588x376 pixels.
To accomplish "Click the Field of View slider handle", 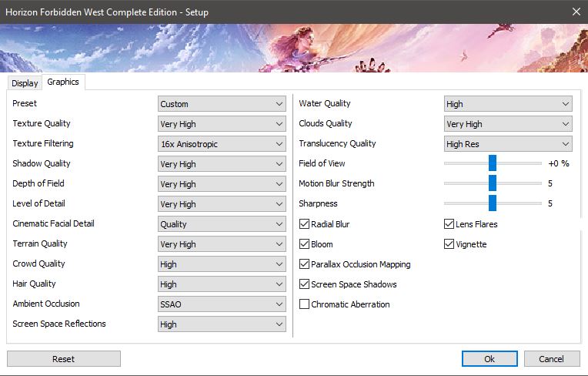I will (x=493, y=163).
